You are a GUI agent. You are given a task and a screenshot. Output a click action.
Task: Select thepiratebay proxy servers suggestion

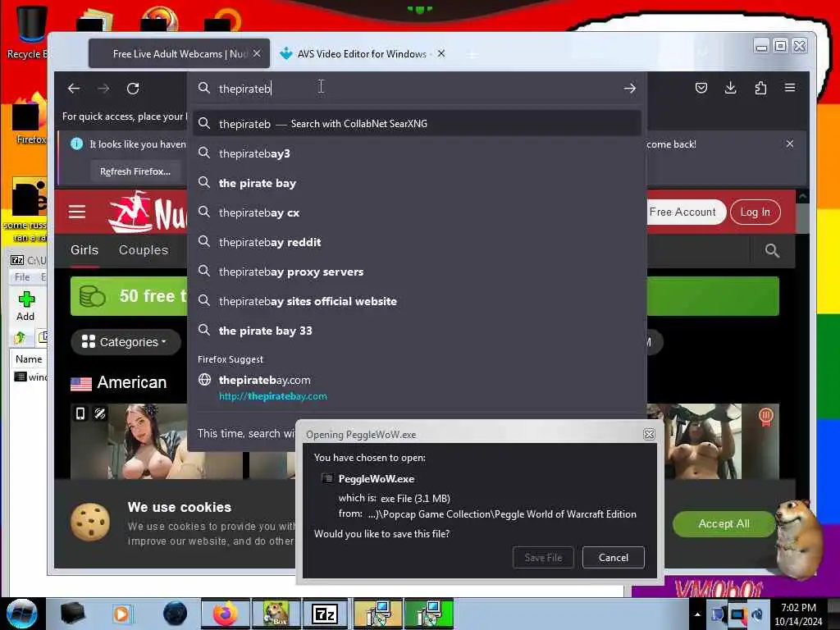pos(417,272)
